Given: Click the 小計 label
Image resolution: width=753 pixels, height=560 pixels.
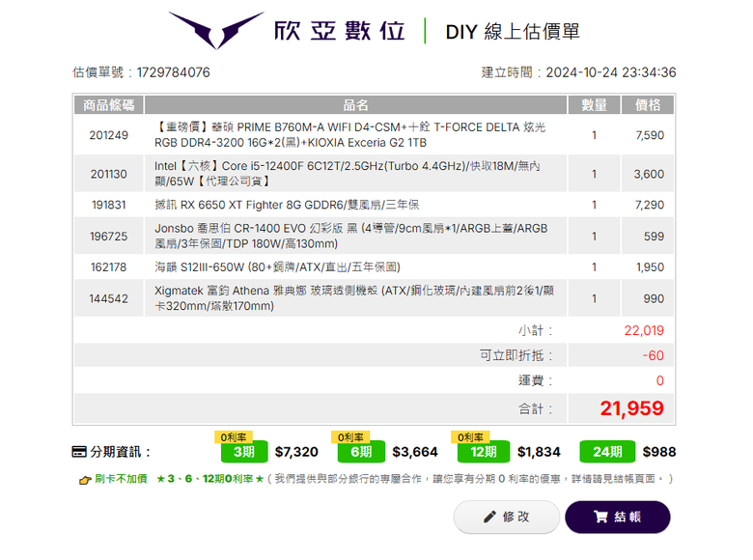Looking at the screenshot, I should tap(536, 330).
